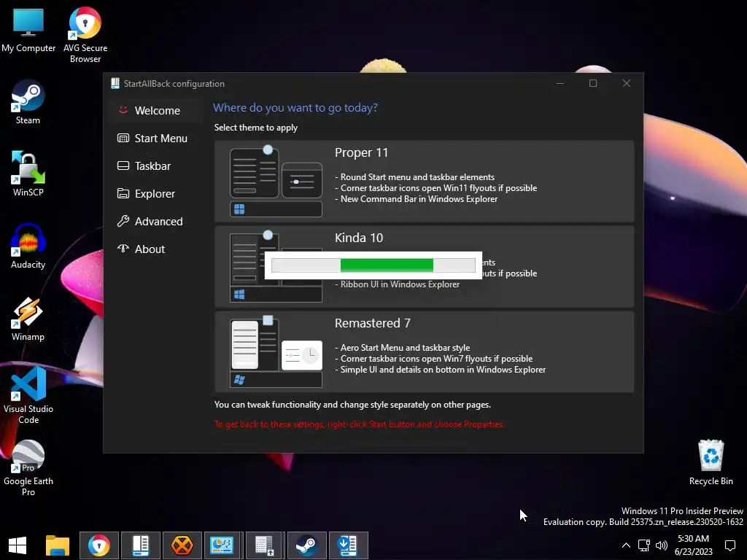Open the Advanced settings page
Image resolution: width=747 pixels, height=560 pixels.
pos(156,221)
